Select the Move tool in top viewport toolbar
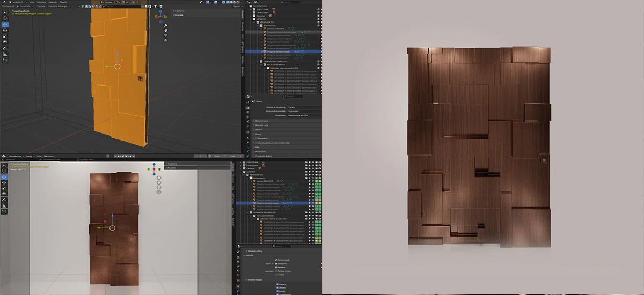The height and width of the screenshot is (295, 644). [5, 25]
